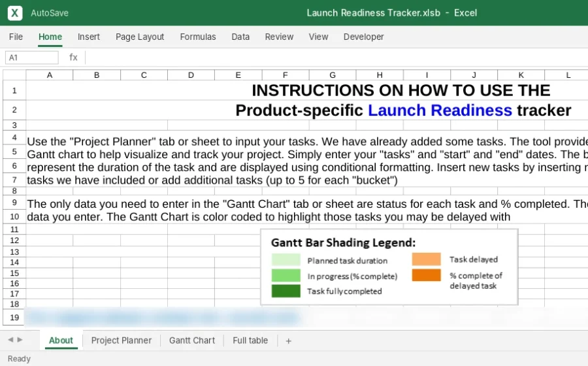Click the AutoSave label
This screenshot has height=366, width=588.
[50, 13]
